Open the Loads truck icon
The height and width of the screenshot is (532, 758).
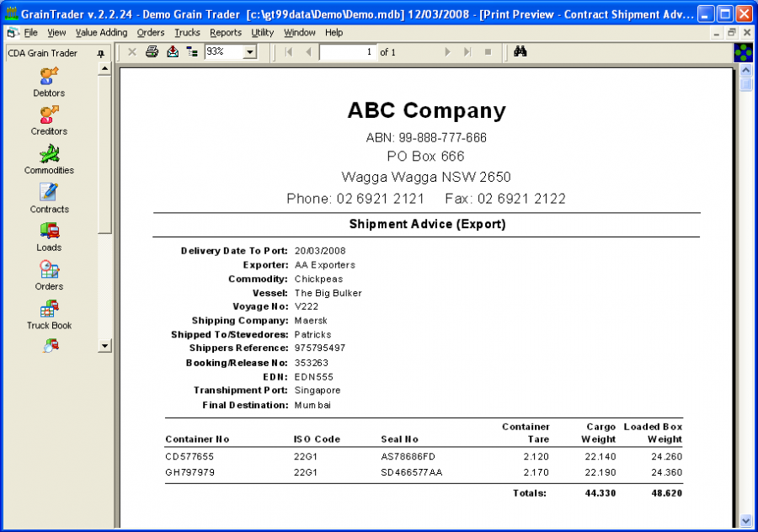coord(50,231)
